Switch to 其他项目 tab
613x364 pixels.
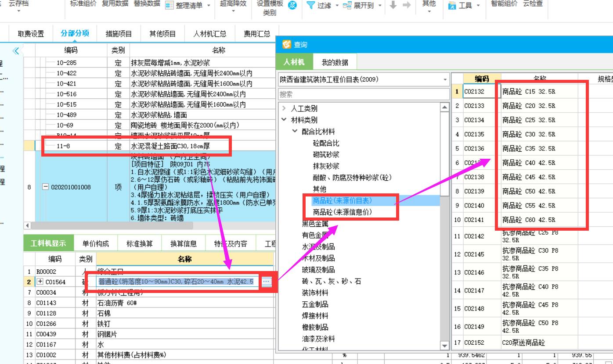coord(162,34)
